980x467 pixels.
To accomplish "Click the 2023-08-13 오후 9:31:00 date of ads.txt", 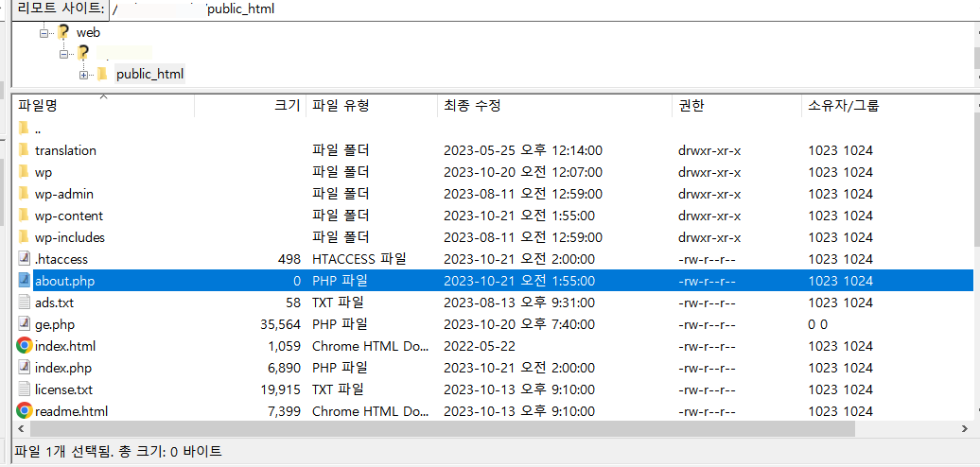I will [x=518, y=303].
